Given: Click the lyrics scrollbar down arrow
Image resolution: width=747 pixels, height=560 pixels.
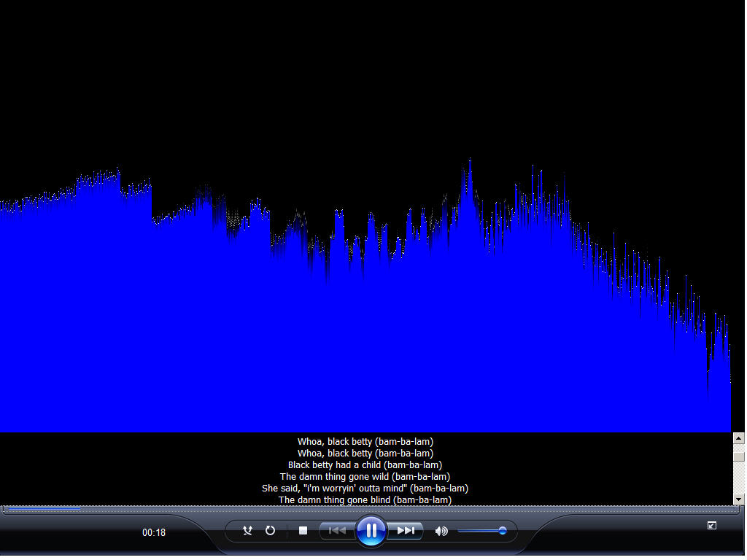Looking at the screenshot, I should coord(738,499).
